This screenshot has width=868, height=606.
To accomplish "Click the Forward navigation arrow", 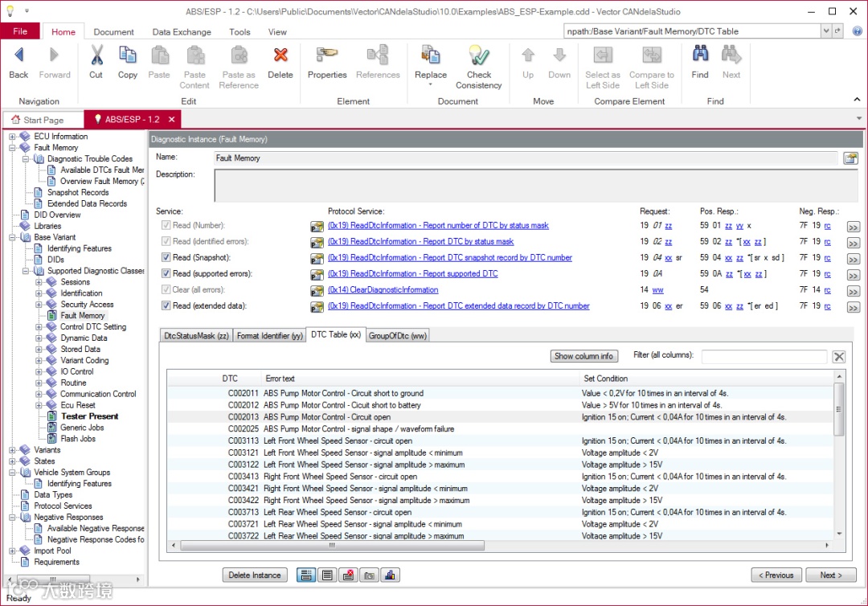I will pos(55,63).
